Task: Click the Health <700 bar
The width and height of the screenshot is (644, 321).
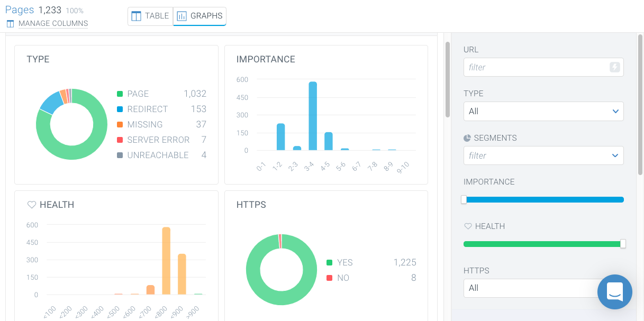Action: [150, 290]
